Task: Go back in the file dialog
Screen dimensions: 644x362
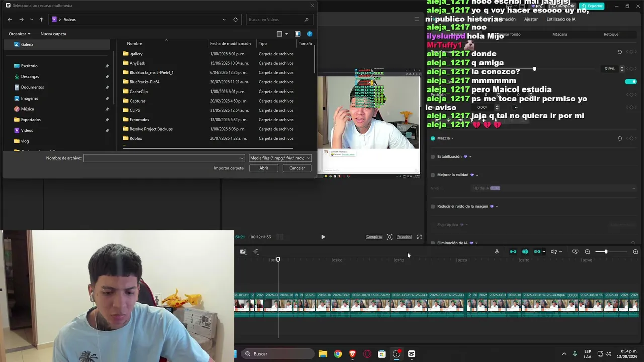Action: (10, 19)
